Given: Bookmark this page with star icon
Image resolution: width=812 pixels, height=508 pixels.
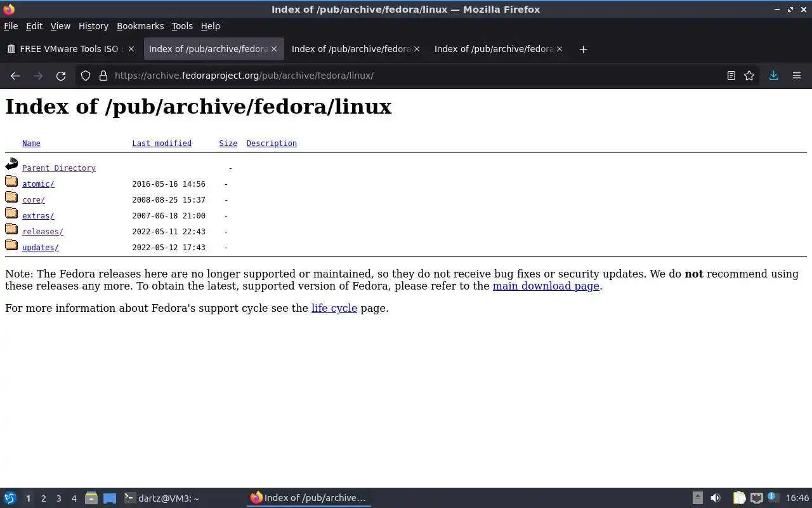Looking at the screenshot, I should point(749,76).
